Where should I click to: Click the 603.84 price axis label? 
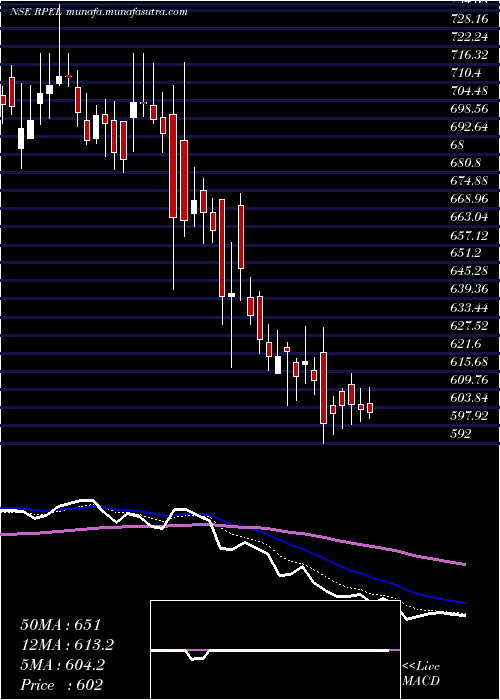pyautogui.click(x=469, y=397)
